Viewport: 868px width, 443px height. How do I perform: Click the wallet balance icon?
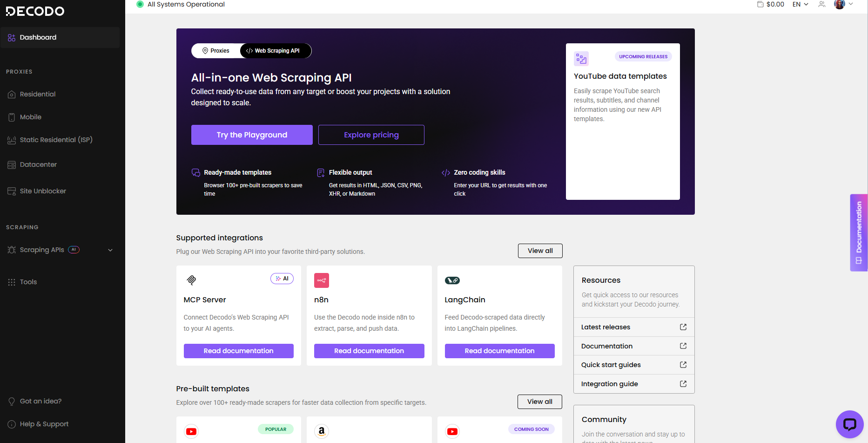coord(760,4)
